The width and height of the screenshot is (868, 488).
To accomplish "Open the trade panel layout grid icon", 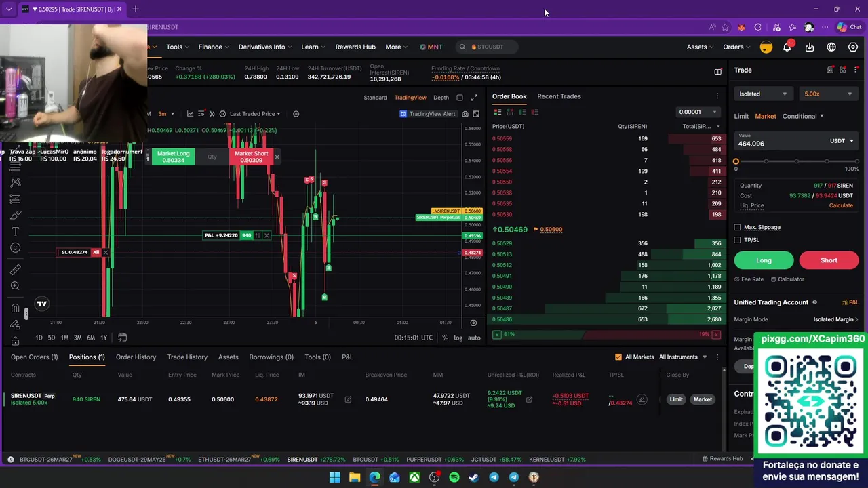I will (843, 70).
